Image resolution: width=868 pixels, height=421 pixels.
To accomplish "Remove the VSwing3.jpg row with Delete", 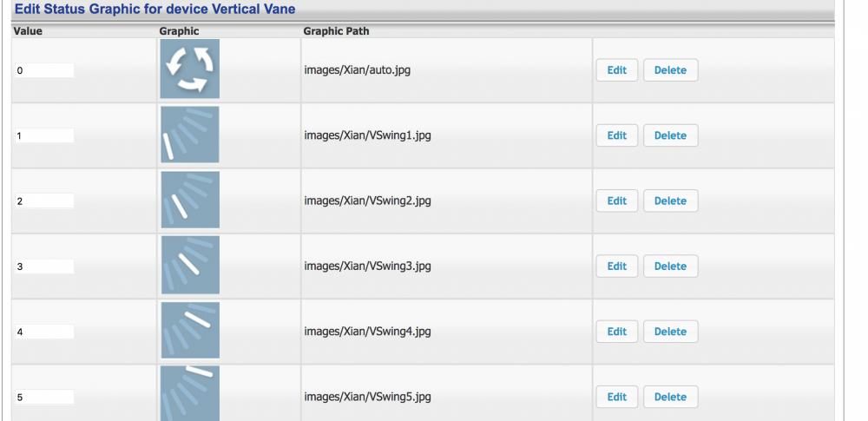I will point(670,266).
